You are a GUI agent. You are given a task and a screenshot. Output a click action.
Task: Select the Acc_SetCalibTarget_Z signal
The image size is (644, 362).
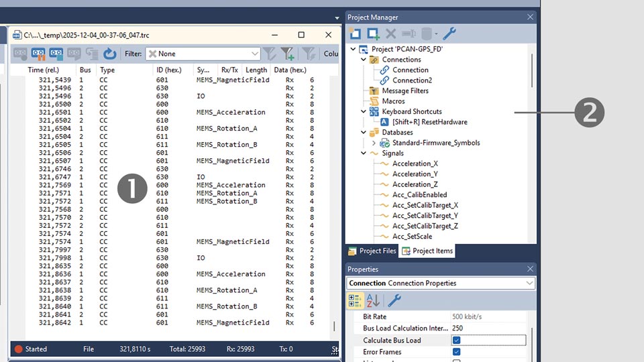pos(425,226)
